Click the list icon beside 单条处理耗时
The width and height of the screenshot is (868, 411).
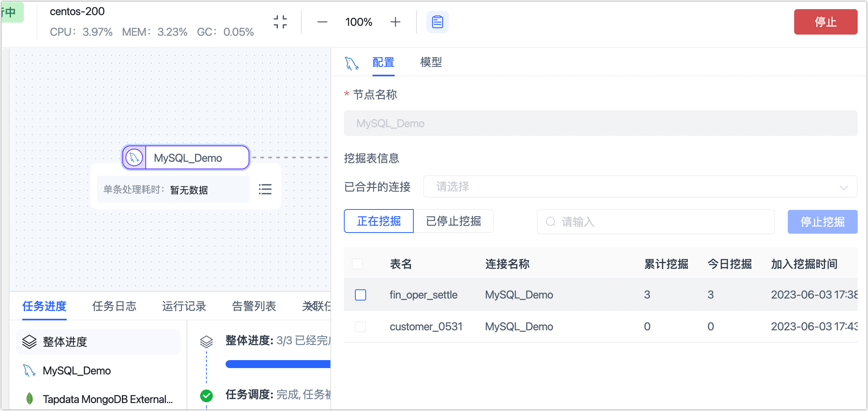[265, 190]
